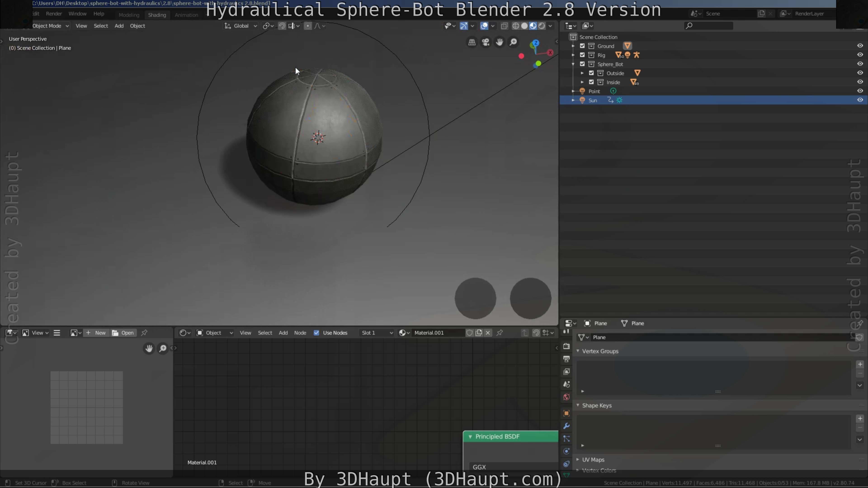Uncheck the Inside collection checkbox
The image size is (868, 488).
pos(591,82)
